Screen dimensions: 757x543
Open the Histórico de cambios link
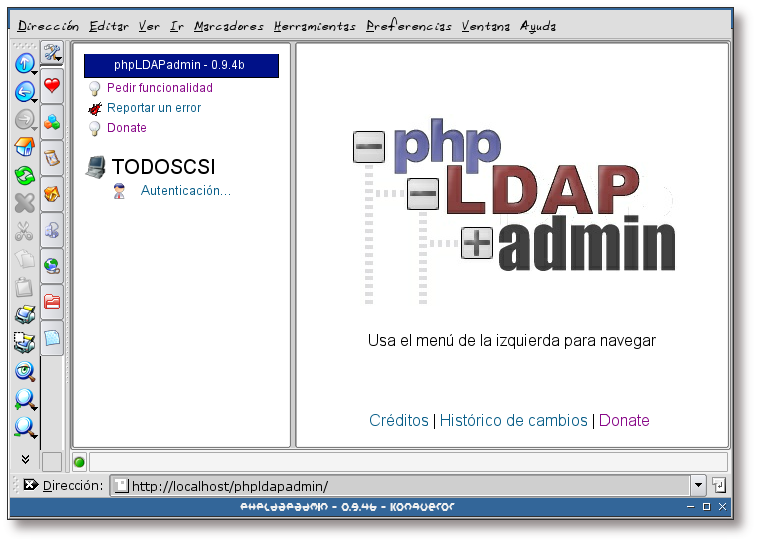click(513, 420)
